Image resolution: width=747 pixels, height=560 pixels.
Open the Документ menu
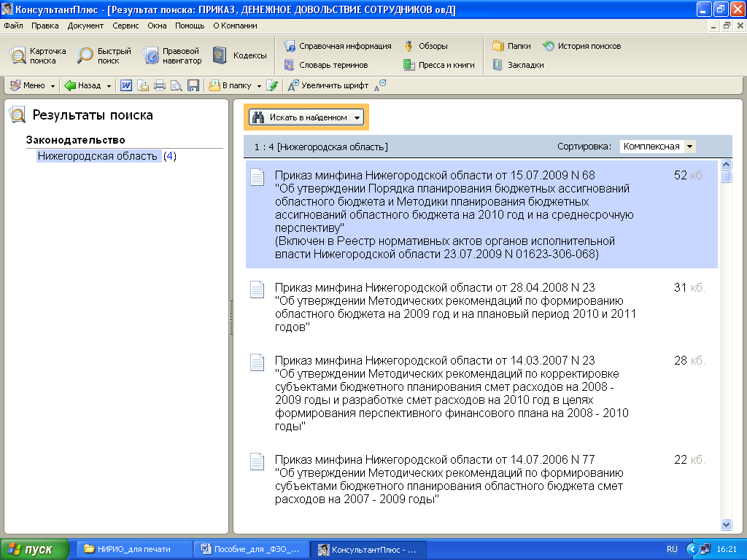pyautogui.click(x=86, y=26)
